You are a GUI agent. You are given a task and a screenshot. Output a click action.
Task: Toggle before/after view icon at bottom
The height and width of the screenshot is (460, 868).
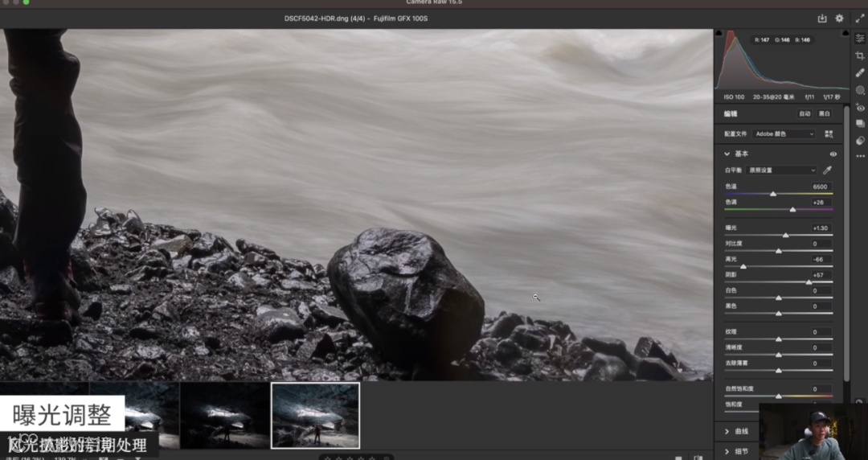pos(698,458)
